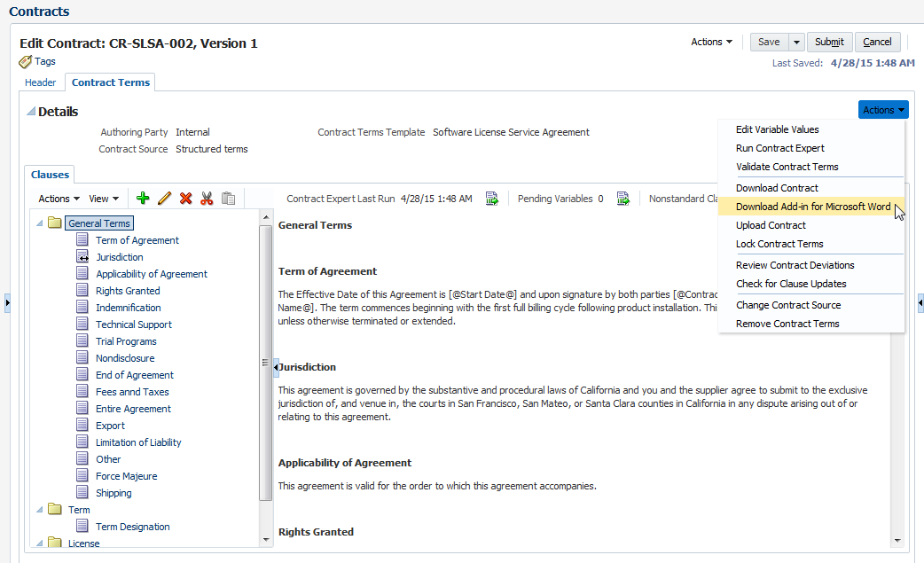Click icon beside Contract Expert Last Run time
Image resolution: width=924 pixels, height=563 pixels.
[492, 199]
